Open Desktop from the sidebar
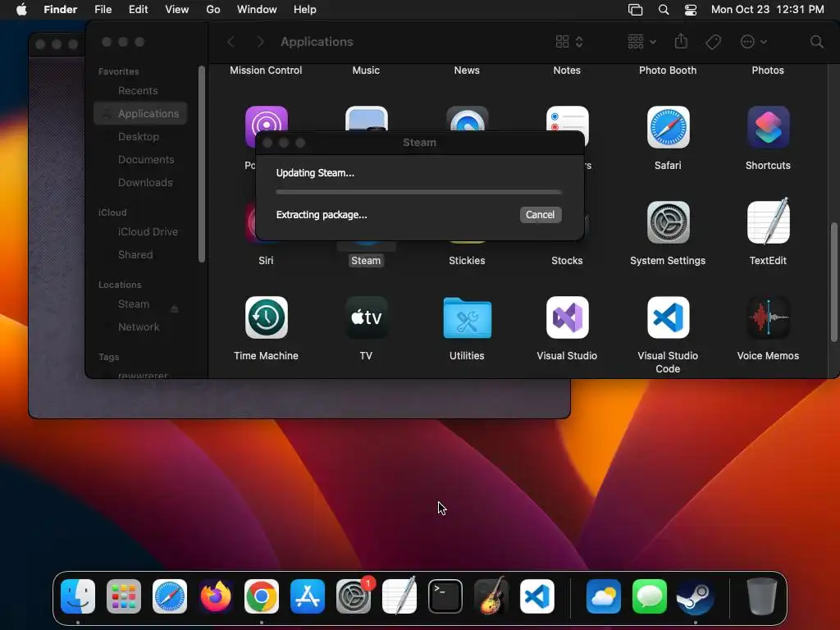840x630 pixels. click(138, 137)
